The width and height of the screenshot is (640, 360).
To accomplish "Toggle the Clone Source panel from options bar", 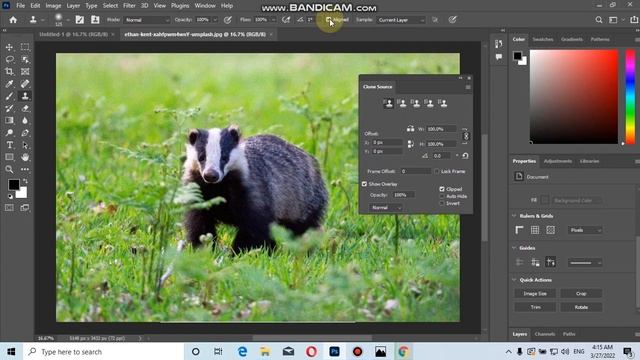I will point(95,20).
